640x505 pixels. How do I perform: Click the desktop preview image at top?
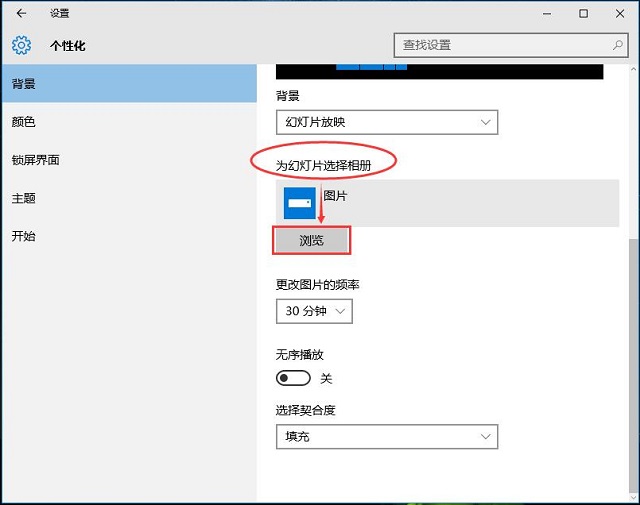coord(439,71)
